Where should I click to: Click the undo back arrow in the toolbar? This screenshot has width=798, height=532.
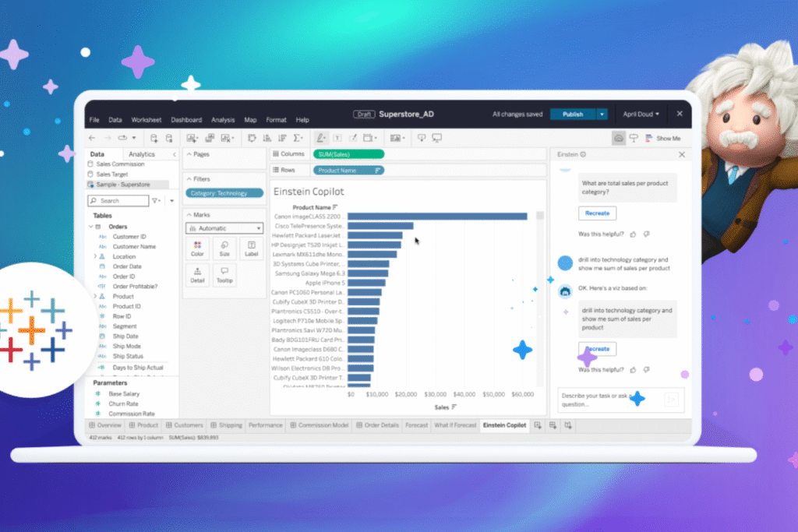click(92, 138)
